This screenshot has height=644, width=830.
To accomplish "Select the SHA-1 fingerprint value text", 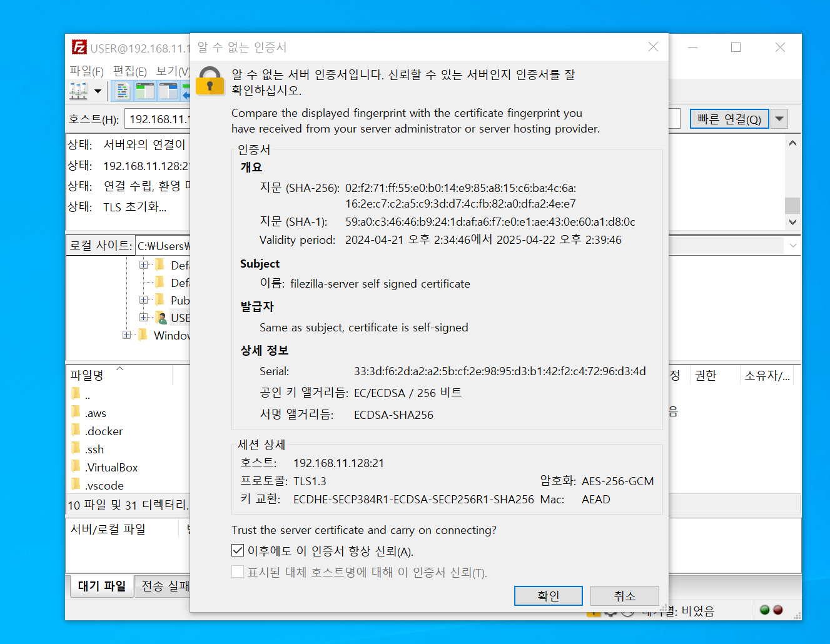I will (x=490, y=221).
